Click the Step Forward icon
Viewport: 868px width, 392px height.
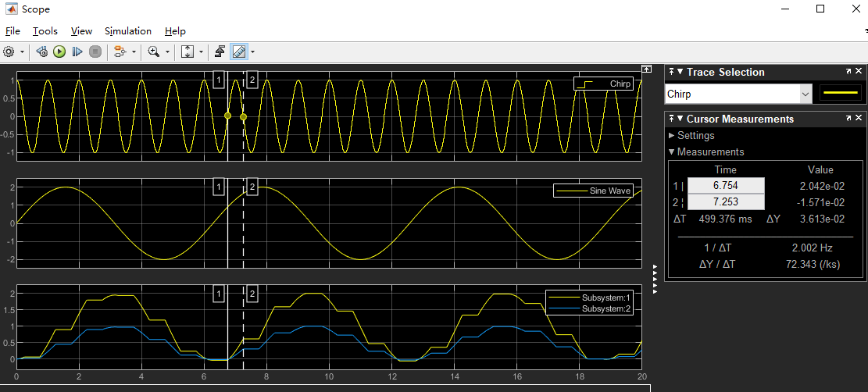pyautogui.click(x=77, y=52)
